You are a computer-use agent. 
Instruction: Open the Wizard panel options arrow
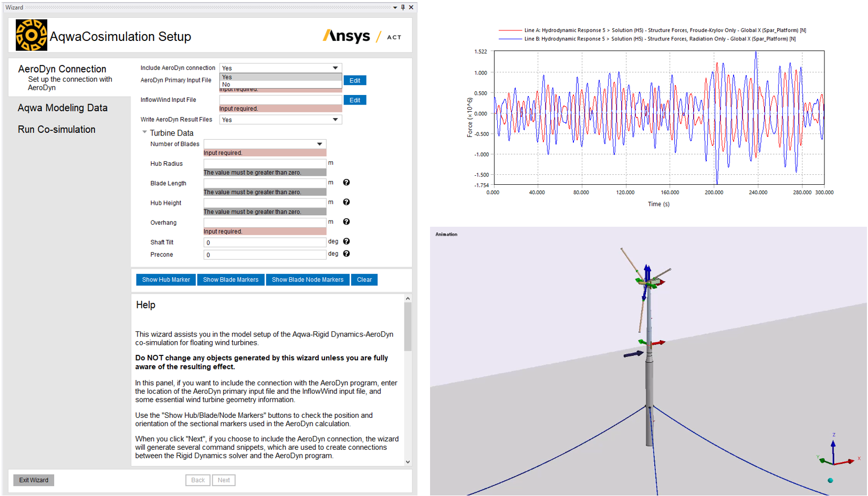tap(395, 7)
